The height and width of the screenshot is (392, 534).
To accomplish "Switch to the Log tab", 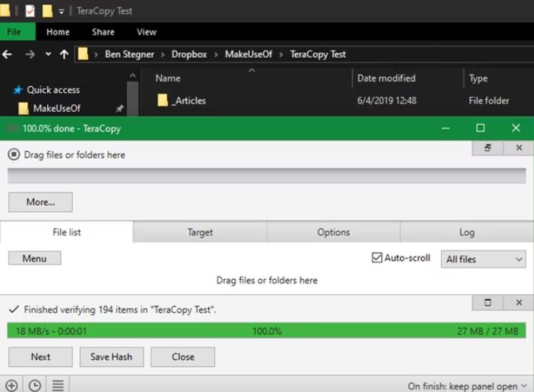I will pyautogui.click(x=467, y=232).
